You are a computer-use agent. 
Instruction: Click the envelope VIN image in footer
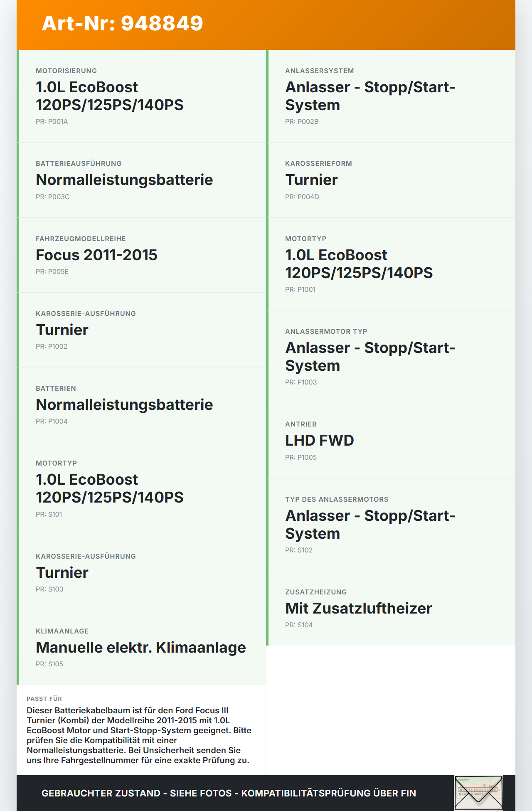(x=478, y=793)
